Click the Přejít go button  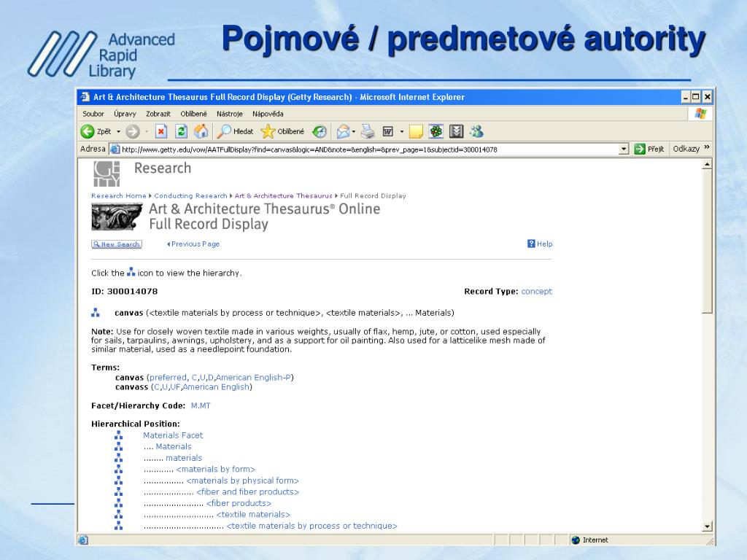[x=649, y=149]
